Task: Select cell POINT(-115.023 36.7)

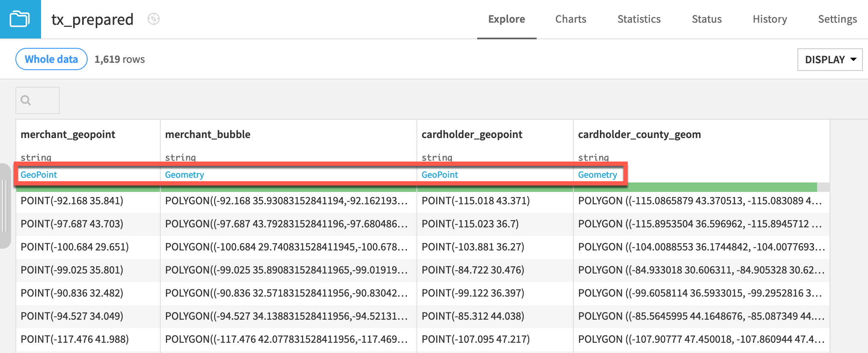Action: click(495, 224)
